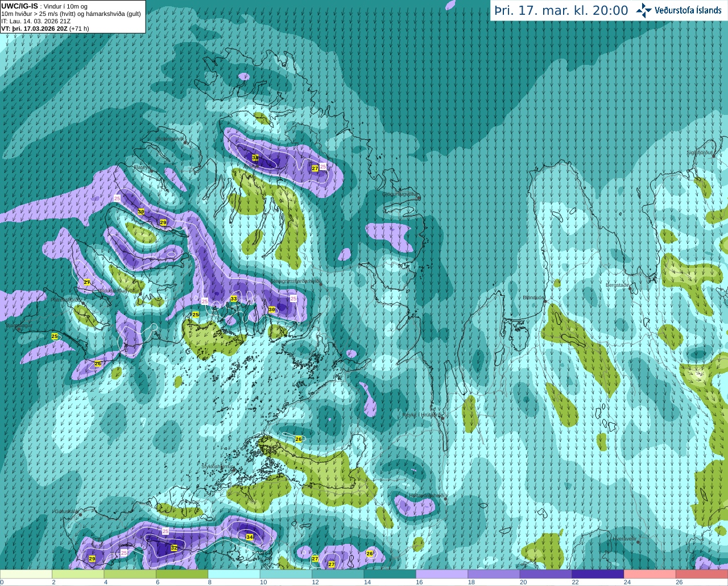
Task: Click the Flateyri station label
Action: click(142, 167)
